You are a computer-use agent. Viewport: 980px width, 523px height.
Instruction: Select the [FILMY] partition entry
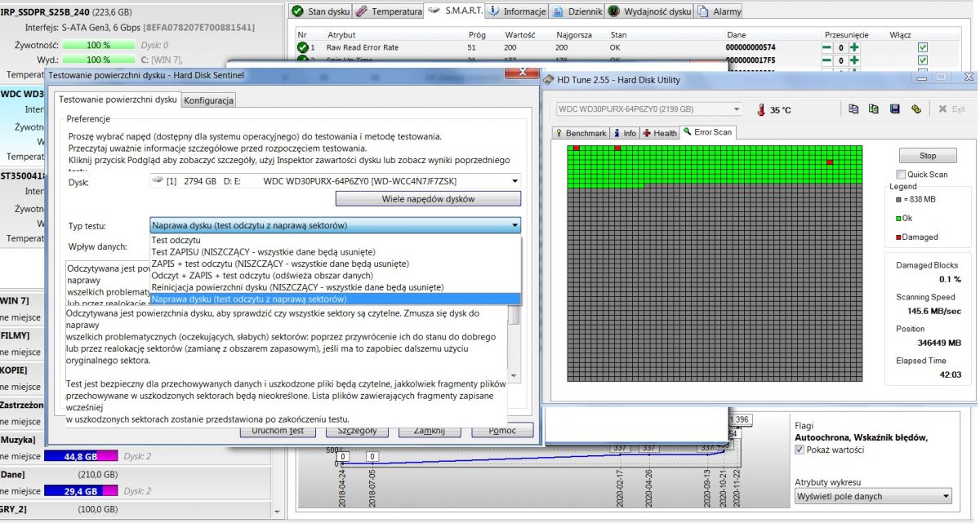16,335
